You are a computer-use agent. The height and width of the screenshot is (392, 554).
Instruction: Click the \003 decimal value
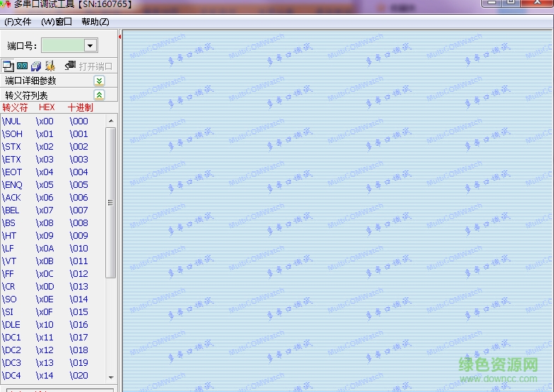pyautogui.click(x=79, y=160)
